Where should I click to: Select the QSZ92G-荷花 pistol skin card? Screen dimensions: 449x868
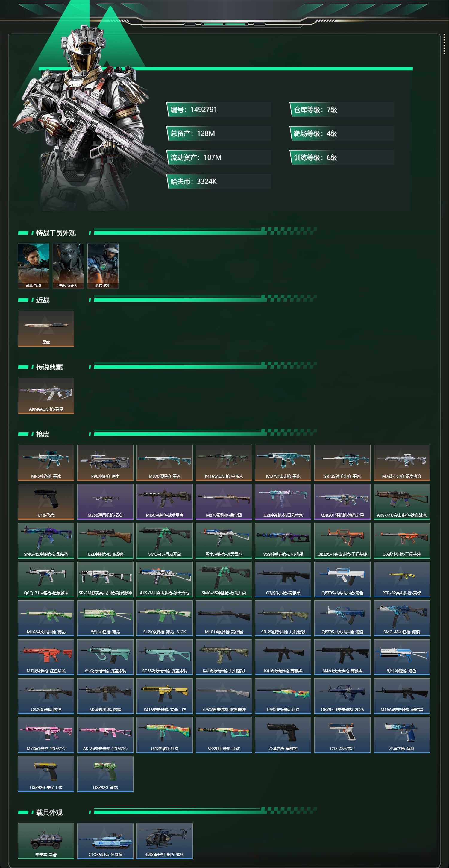tap(105, 774)
